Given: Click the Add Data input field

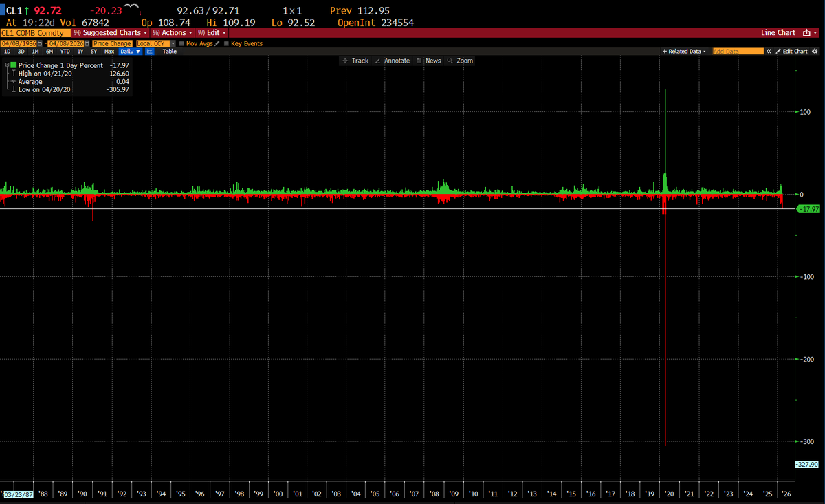Looking at the screenshot, I should [738, 52].
